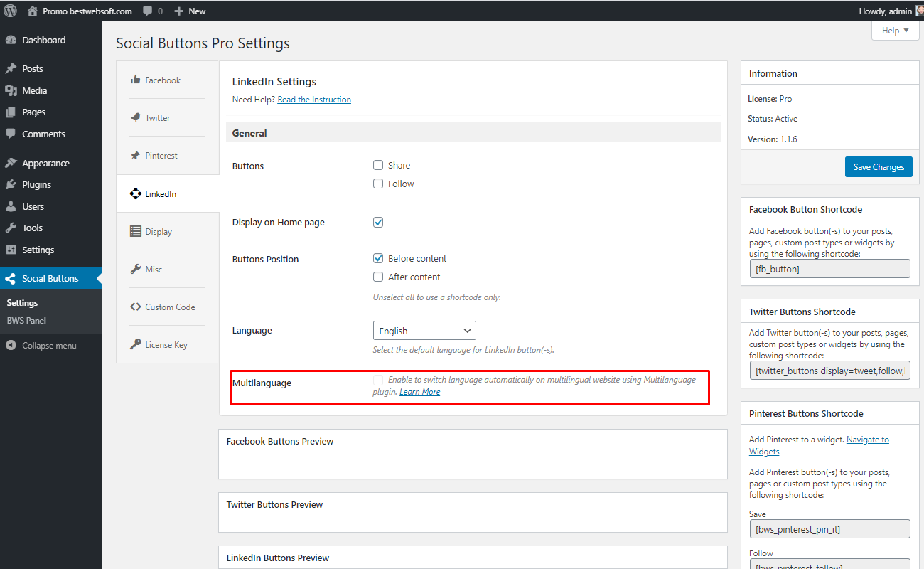Click the Pages icon in sidebar
The height and width of the screenshot is (569, 924).
pos(11,112)
